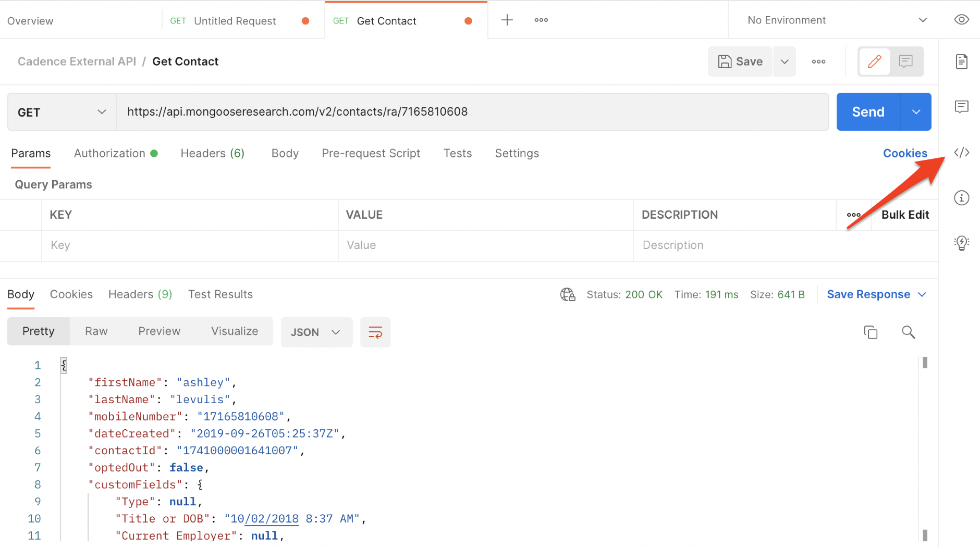Viewport: 980px width, 548px height.
Task: Search within the response body
Action: (x=908, y=332)
